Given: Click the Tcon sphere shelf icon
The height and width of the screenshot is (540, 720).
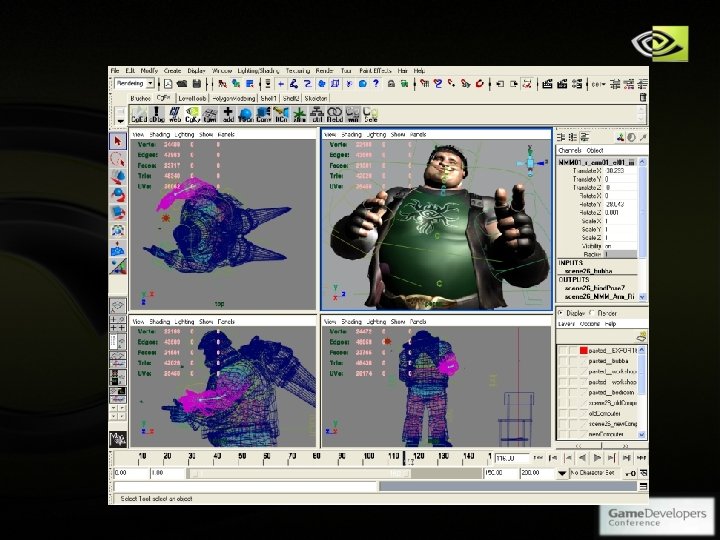Looking at the screenshot, I should (246, 114).
